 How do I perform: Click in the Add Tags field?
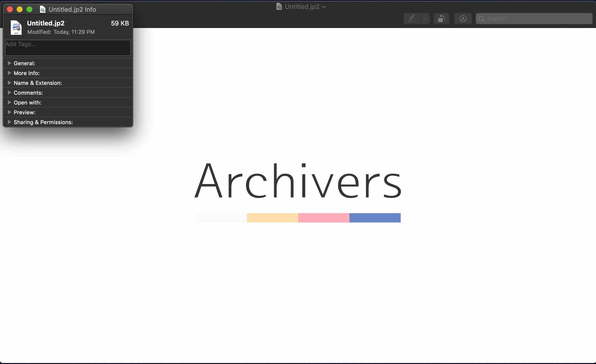68,48
